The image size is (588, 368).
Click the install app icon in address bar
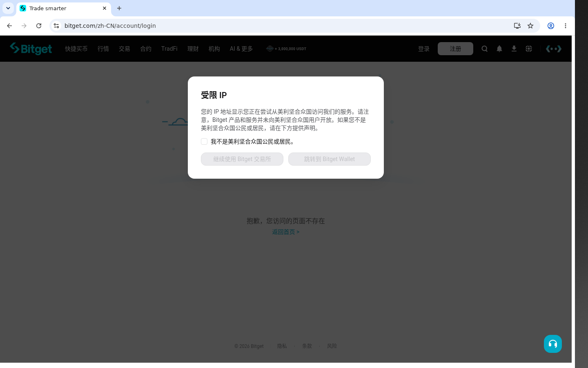[x=517, y=26]
